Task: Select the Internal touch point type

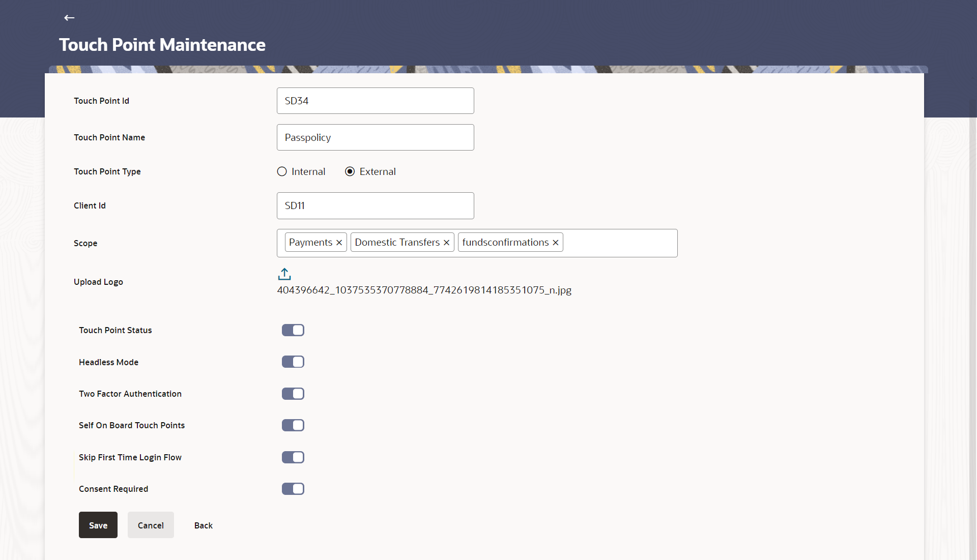Action: pos(282,171)
